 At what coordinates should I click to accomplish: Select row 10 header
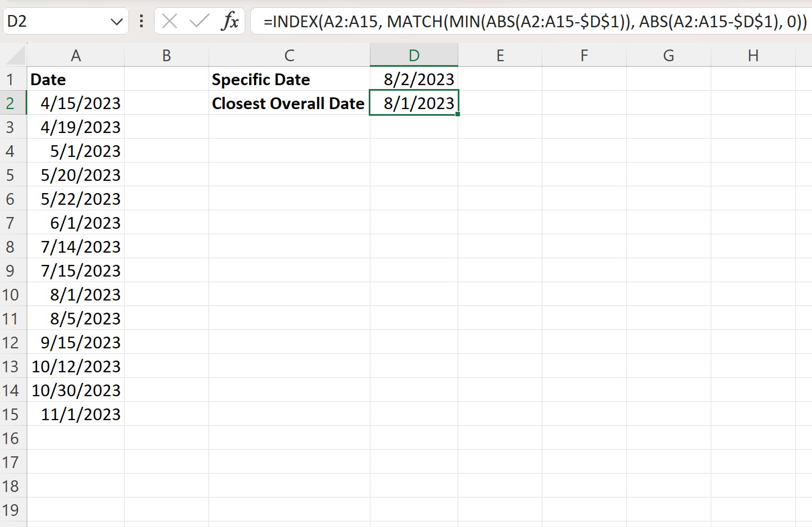tap(12, 294)
